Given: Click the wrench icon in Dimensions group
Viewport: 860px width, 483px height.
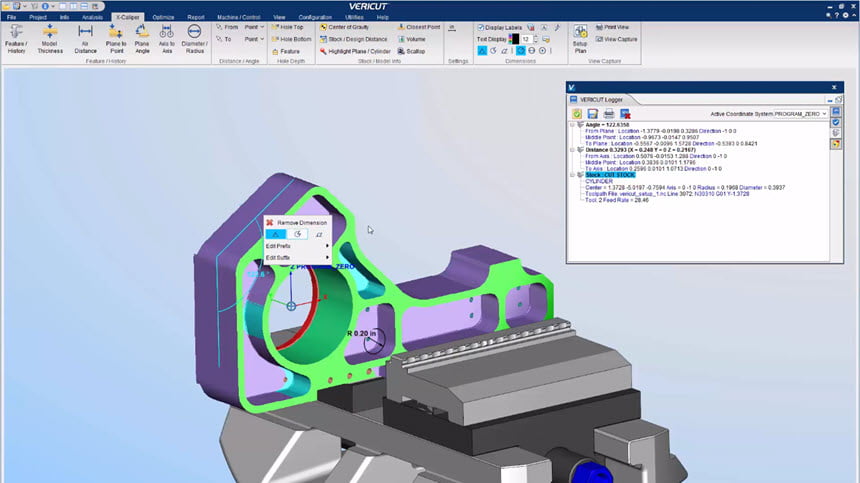Looking at the screenshot, I should pyautogui.click(x=557, y=27).
